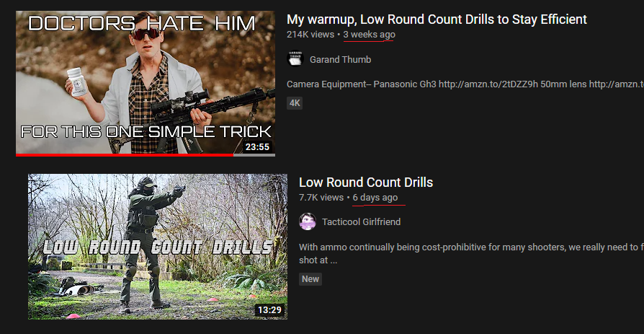Click the 23:55 duration badge

(x=257, y=147)
